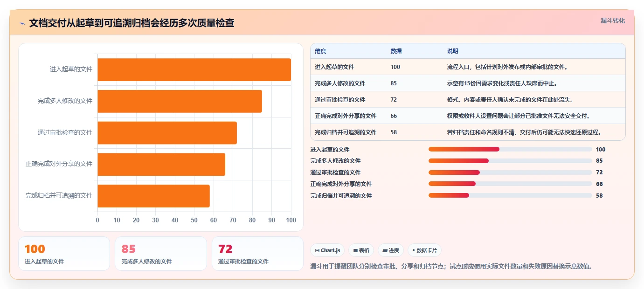Viewport: 644px width, 289px height.
Task: Click the 进度 chip
Action: [391, 250]
